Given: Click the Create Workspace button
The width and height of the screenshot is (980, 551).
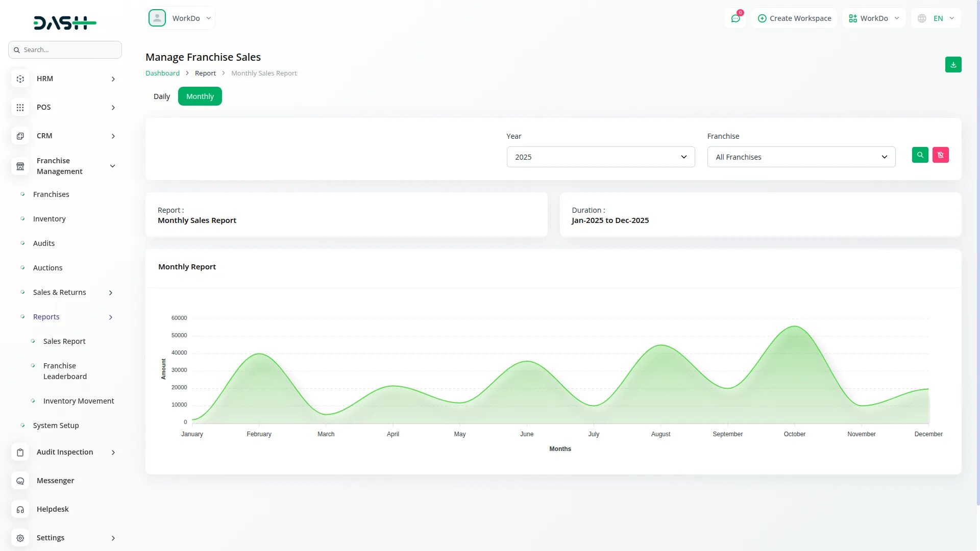Looking at the screenshot, I should click(794, 18).
